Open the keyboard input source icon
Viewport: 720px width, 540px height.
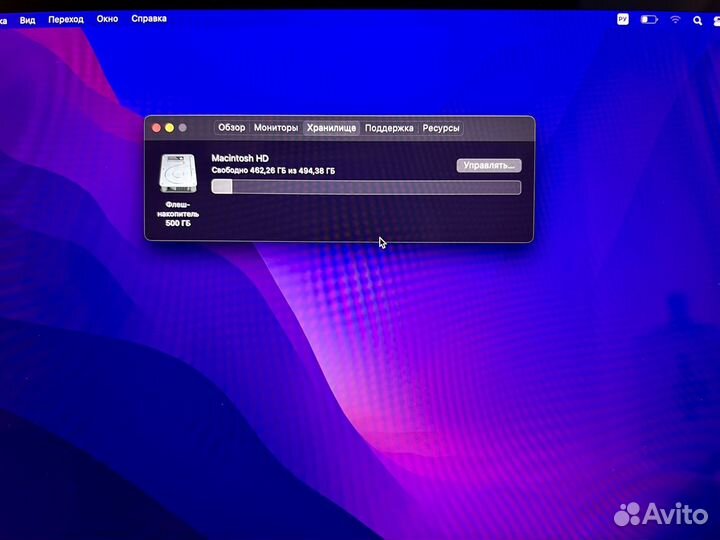pos(623,19)
